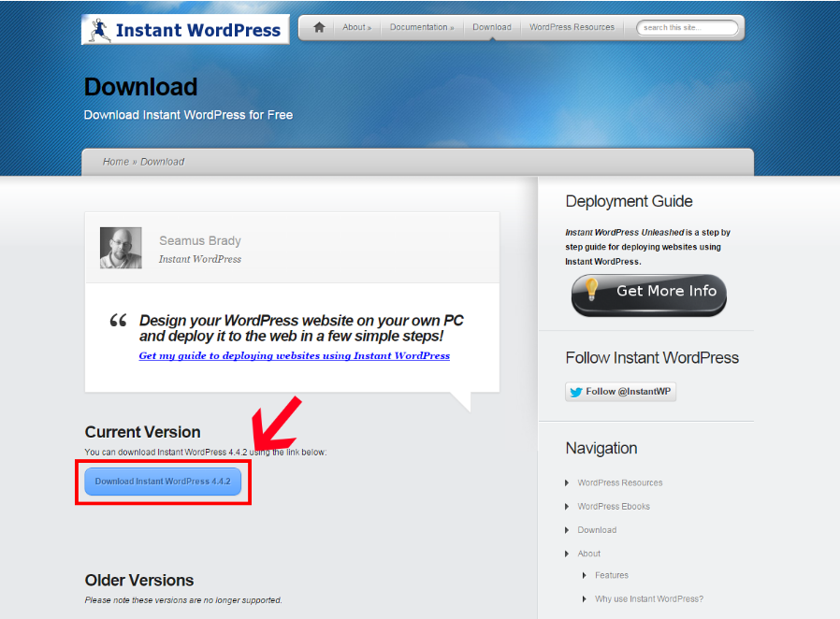840x619 pixels.
Task: Click the Download Instant WordPress for Free subtitle
Action: point(189,115)
